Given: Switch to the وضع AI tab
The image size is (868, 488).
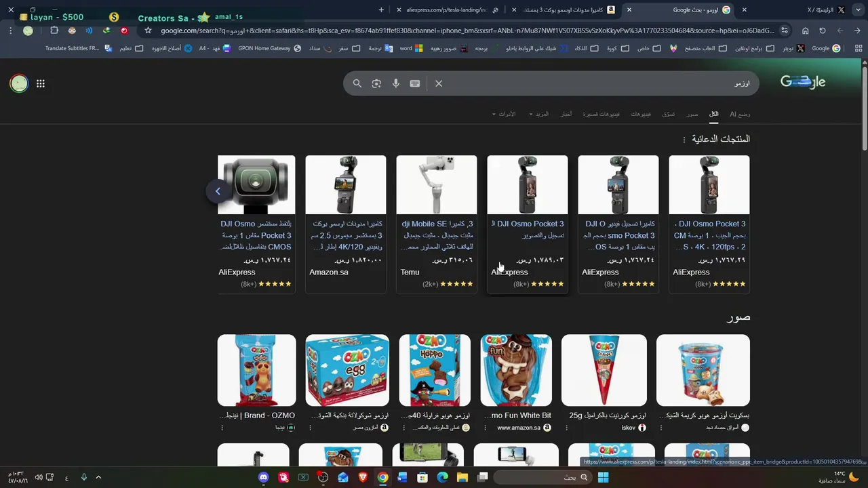Looking at the screenshot, I should [x=740, y=114].
